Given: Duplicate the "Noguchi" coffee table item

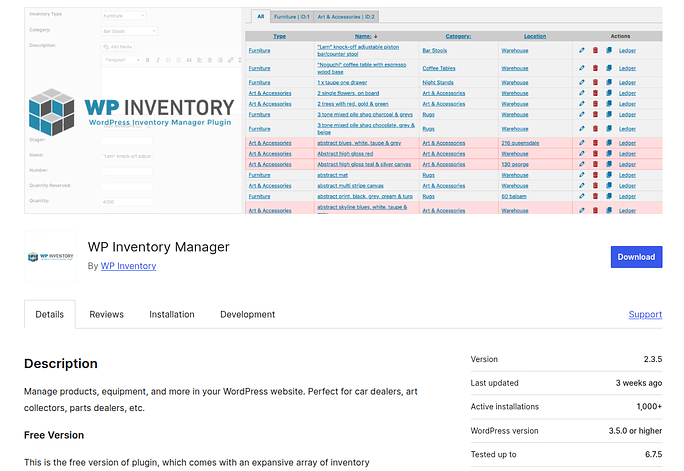Looking at the screenshot, I should pyautogui.click(x=609, y=68).
